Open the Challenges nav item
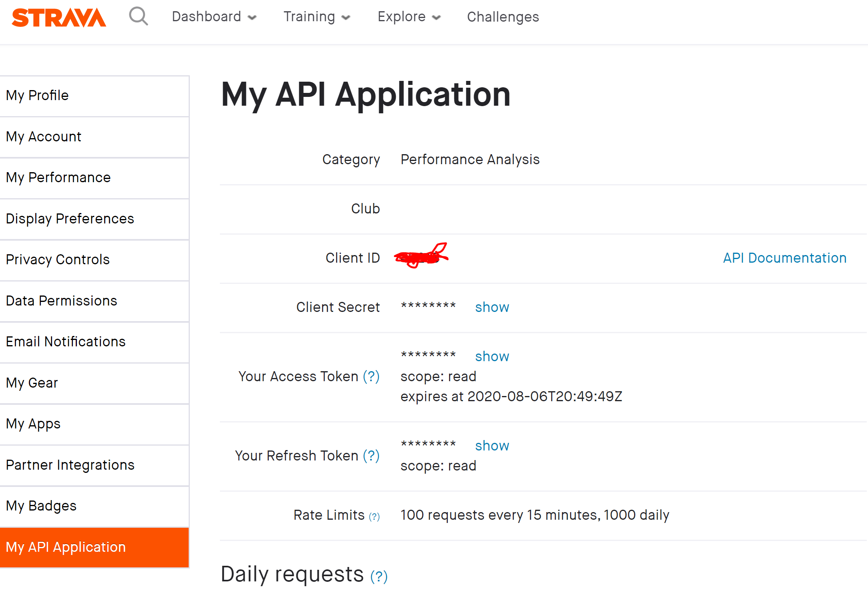The width and height of the screenshot is (868, 591). (503, 17)
